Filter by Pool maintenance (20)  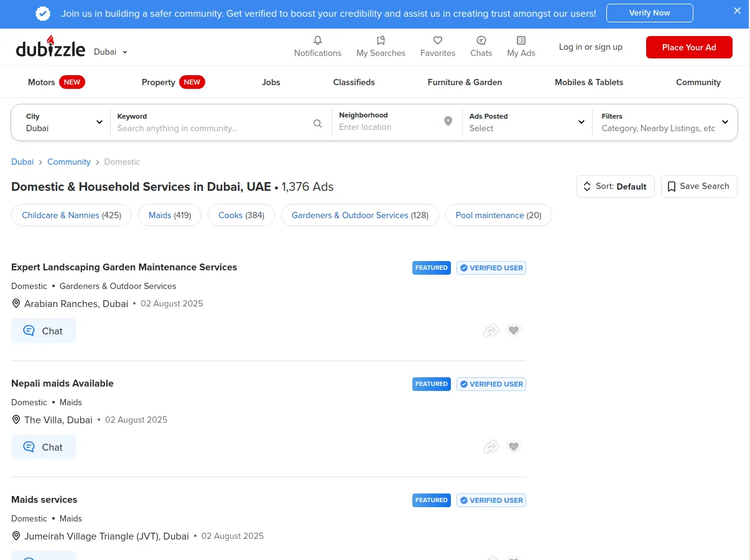[499, 215]
